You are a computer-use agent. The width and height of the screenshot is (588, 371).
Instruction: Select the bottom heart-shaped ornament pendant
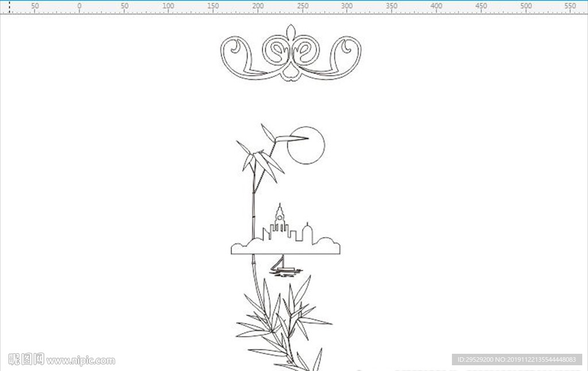291,72
